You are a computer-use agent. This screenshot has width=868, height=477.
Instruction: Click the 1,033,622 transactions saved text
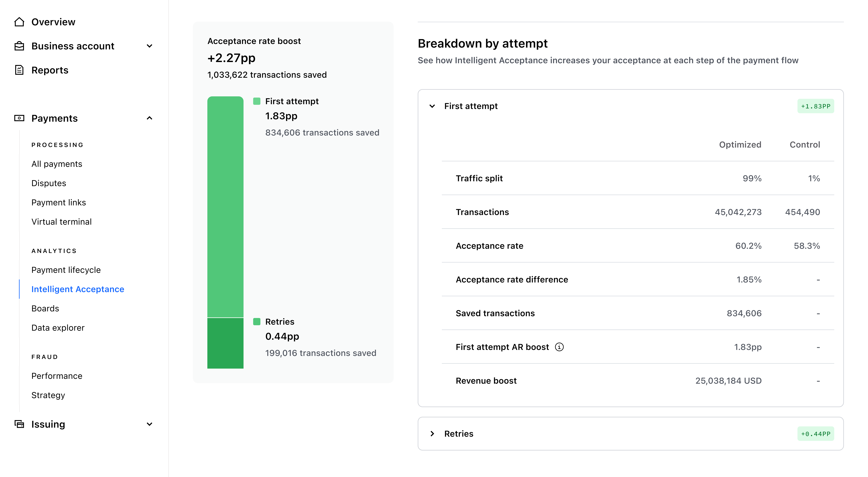(x=267, y=75)
